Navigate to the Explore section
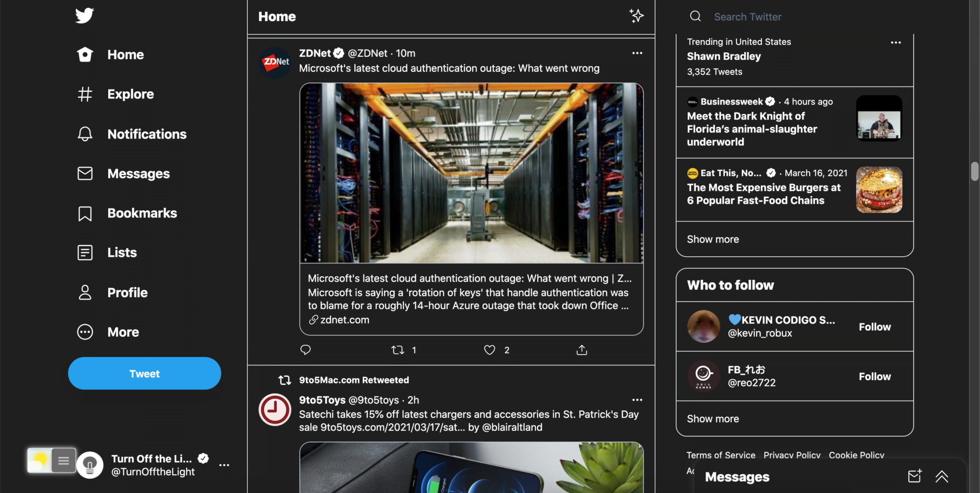980x493 pixels. click(85, 94)
